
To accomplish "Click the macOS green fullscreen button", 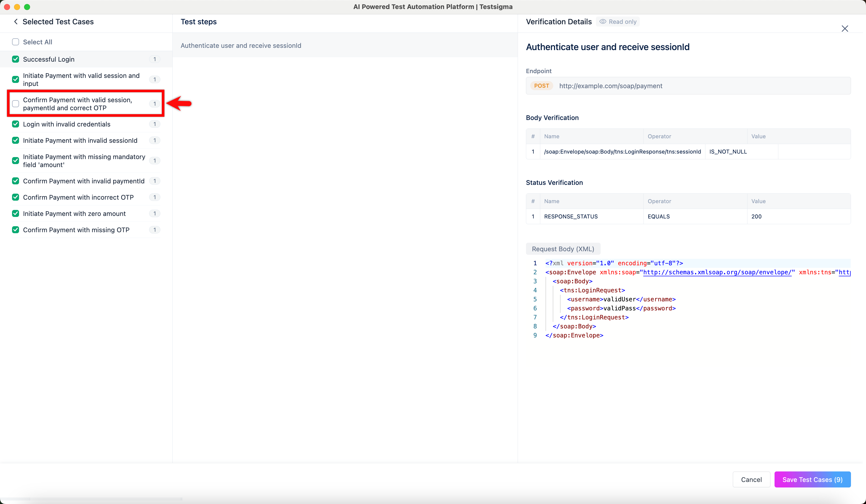I will [x=27, y=7].
